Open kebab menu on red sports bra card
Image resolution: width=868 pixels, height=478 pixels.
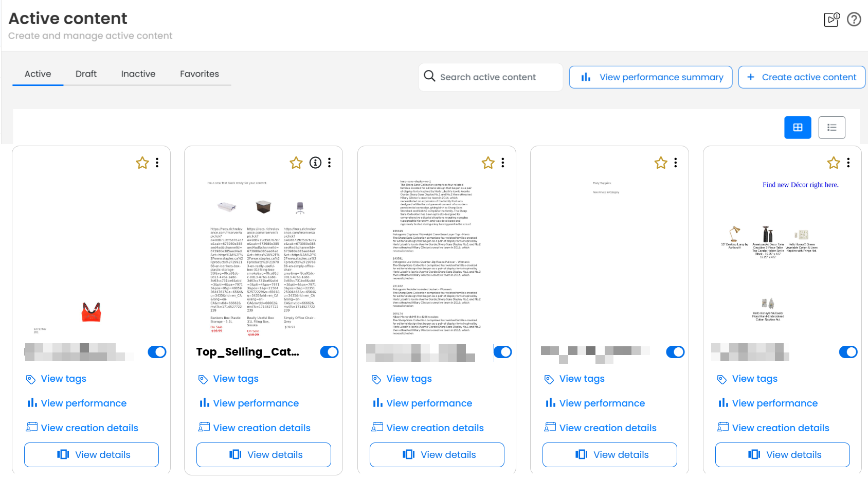tap(157, 163)
